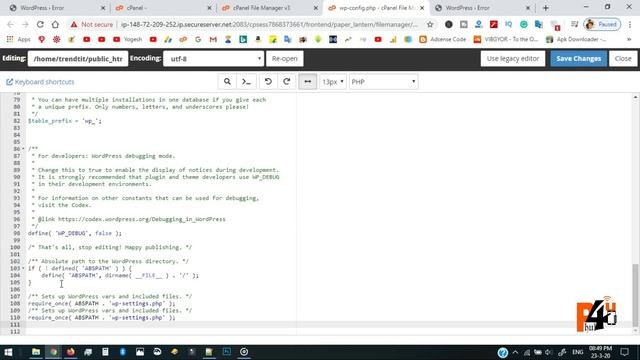Undo the last edit
Screen dimensions: 640x360
coord(268,82)
